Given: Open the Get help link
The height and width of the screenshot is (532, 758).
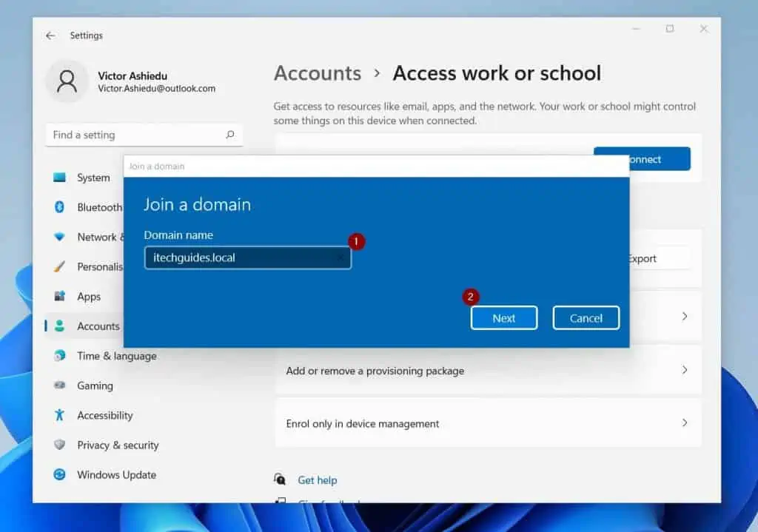Looking at the screenshot, I should pos(318,479).
